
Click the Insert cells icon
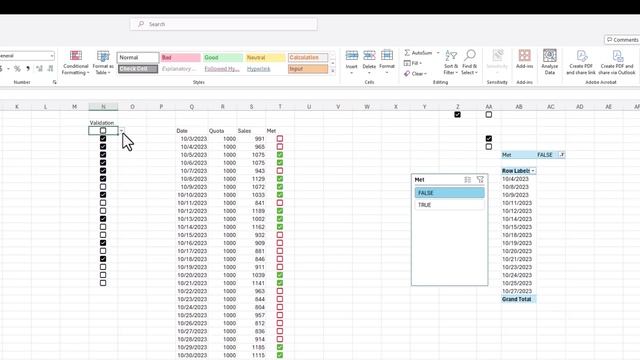pos(351,55)
